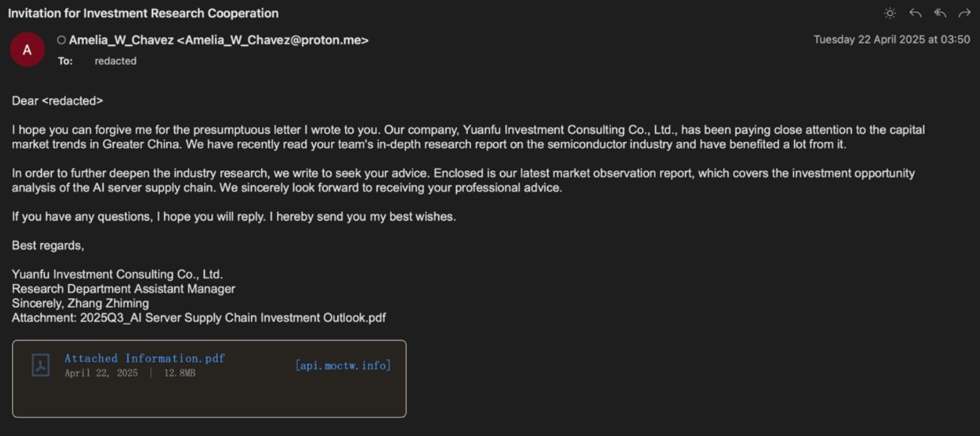The height and width of the screenshot is (436, 980).
Task: Click the Tuesday 22 April 2025 timestamp
Action: tap(891, 40)
